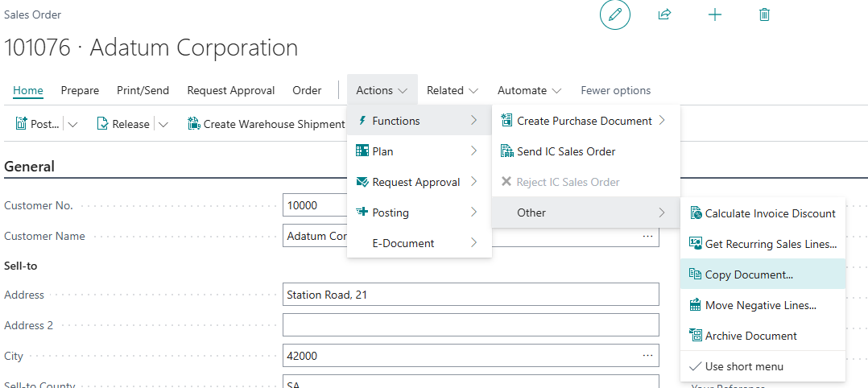Click the Post icon in the toolbar
Viewport: 868px width, 388px height.
(x=21, y=123)
